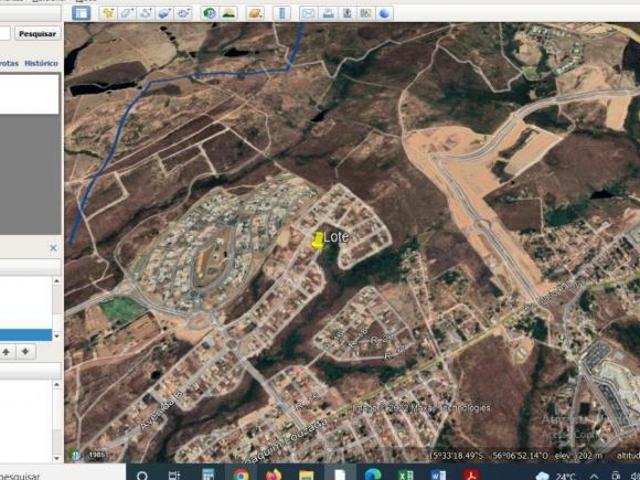The height and width of the screenshot is (480, 640).
Task: Show historical imagery with the clock icon
Action: click(209, 13)
